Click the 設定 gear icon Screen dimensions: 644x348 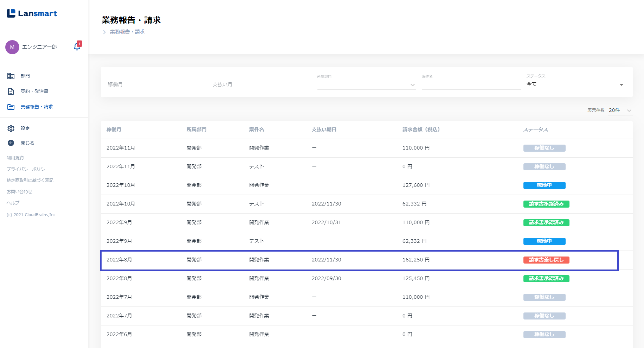pos(11,128)
